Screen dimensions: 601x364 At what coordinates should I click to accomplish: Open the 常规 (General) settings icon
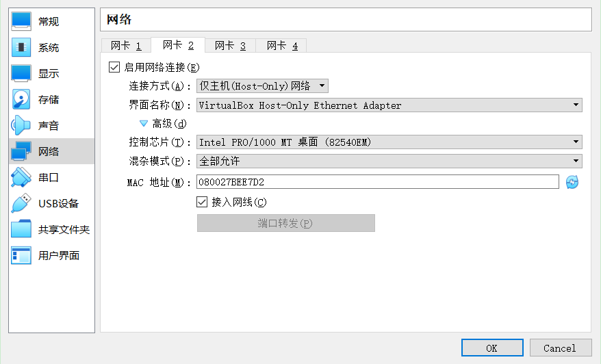(21, 21)
